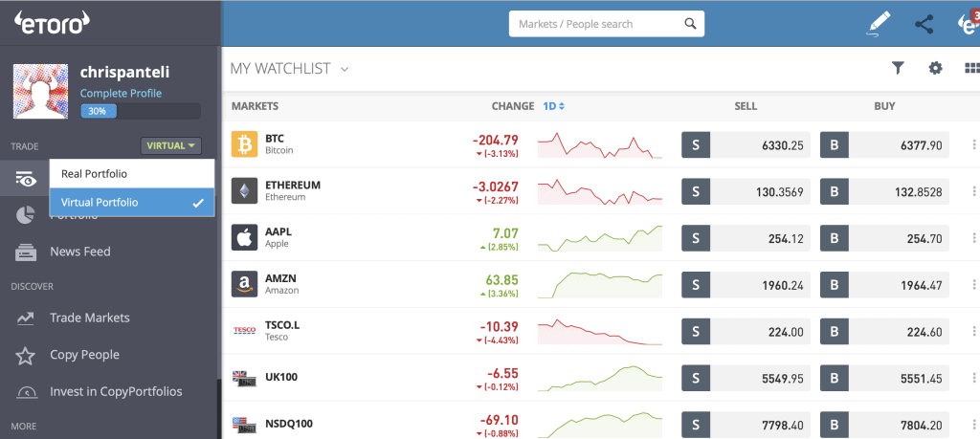Open more options for ETHEREUM row
The height and width of the screenshot is (439, 980).
[973, 191]
